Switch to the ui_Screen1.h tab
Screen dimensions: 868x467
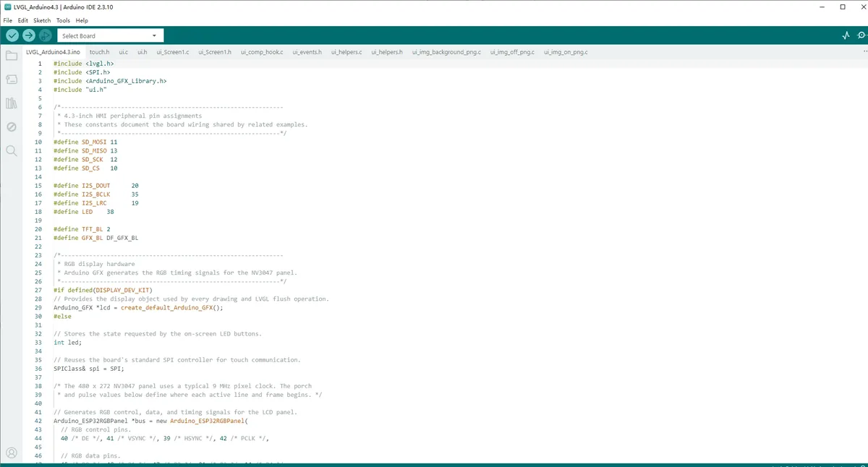(215, 52)
